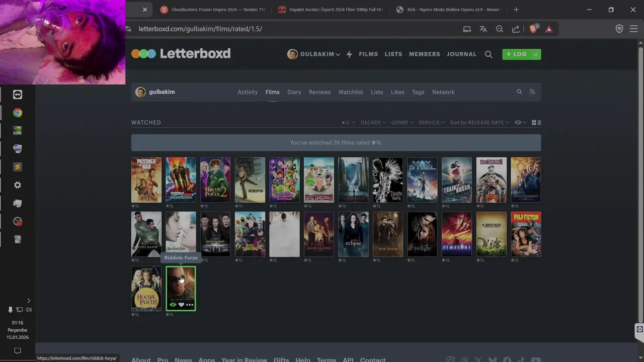The width and height of the screenshot is (644, 362).
Task: Expand the DECADE filter
Action: [373, 123]
